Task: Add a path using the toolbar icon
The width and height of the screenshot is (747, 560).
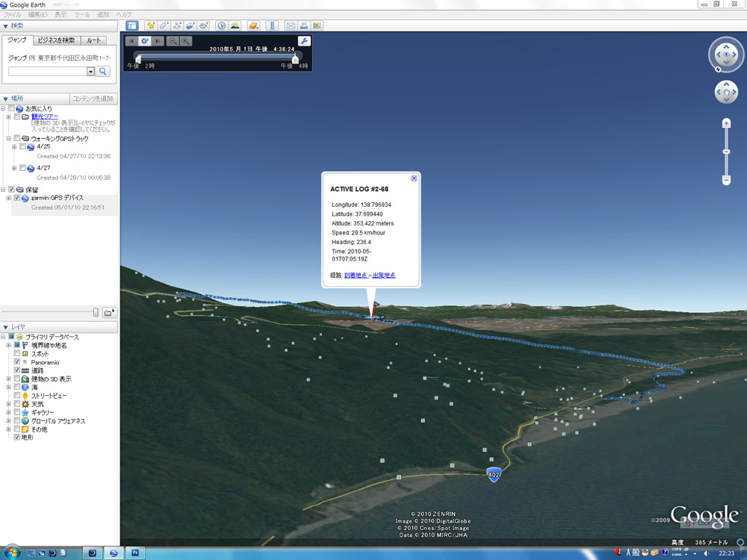Action: (x=177, y=25)
